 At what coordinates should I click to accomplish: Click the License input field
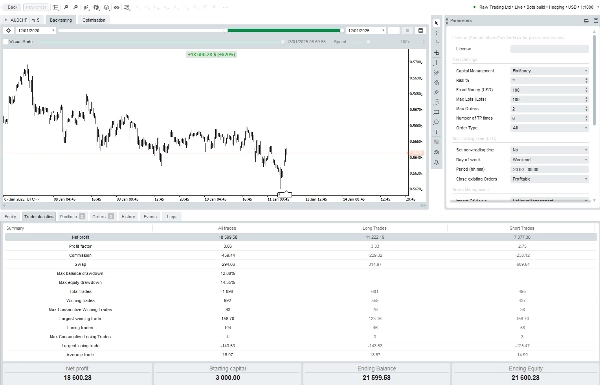(549, 49)
